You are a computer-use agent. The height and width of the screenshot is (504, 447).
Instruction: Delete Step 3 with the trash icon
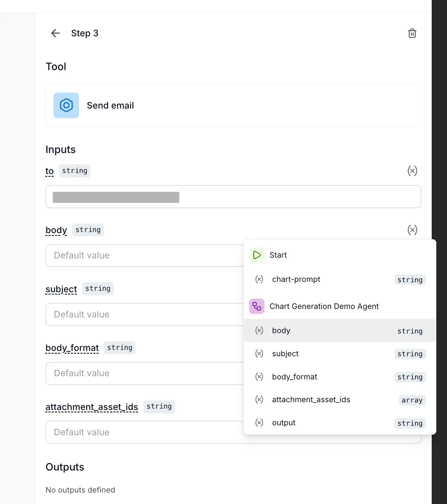(x=412, y=33)
